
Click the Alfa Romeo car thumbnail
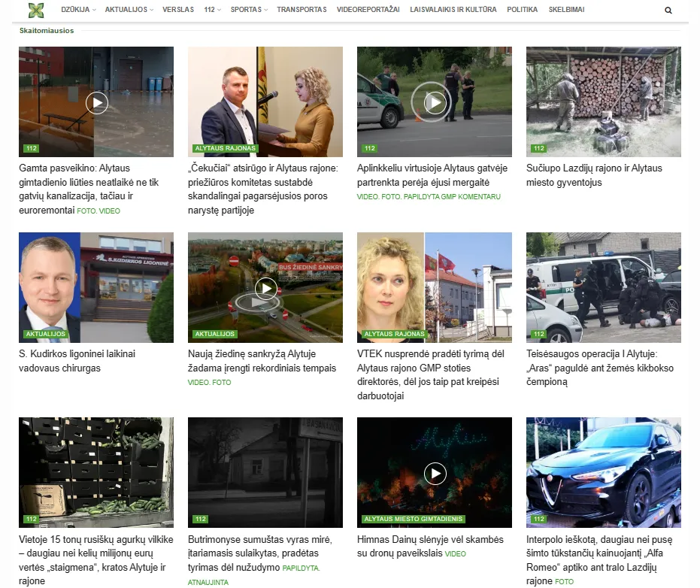tap(603, 472)
